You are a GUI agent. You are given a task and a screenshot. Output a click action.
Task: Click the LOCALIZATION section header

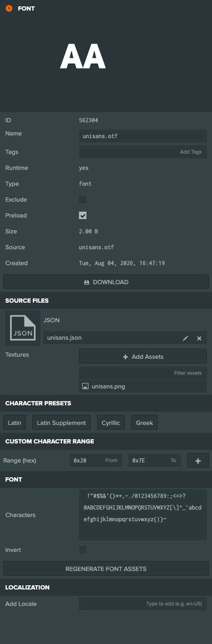[x=106, y=587]
